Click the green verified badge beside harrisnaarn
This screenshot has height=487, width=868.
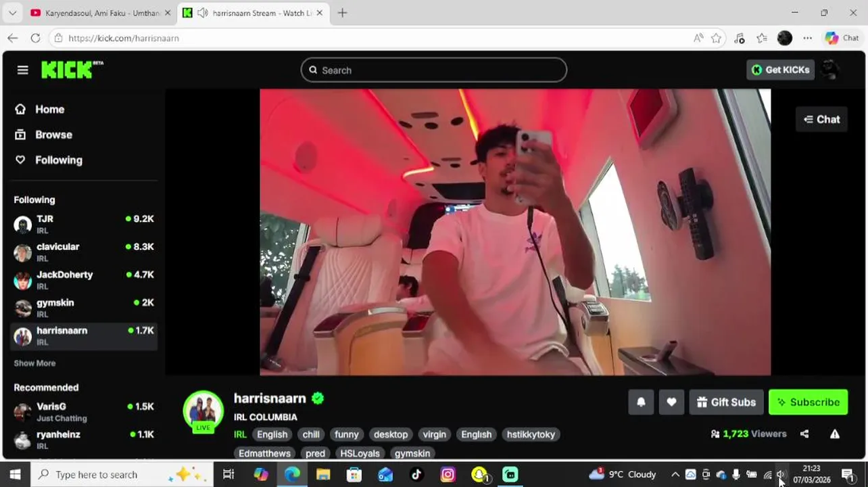click(x=318, y=398)
